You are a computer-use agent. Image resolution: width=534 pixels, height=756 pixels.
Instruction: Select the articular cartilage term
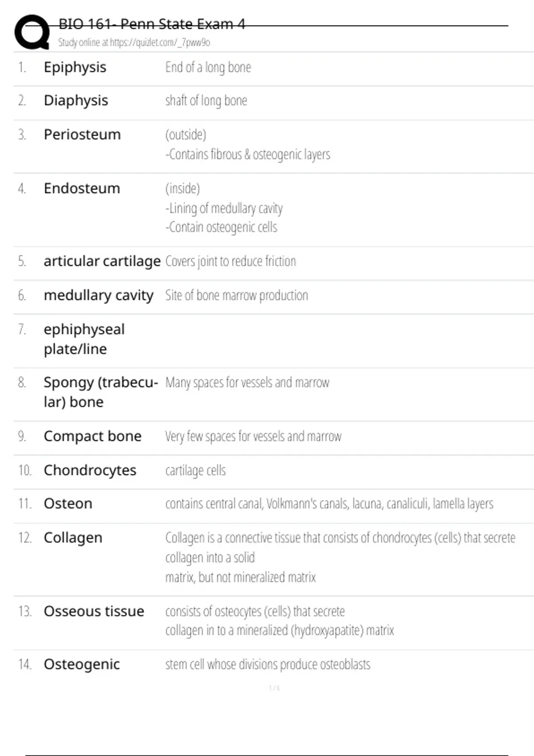pyautogui.click(x=102, y=261)
